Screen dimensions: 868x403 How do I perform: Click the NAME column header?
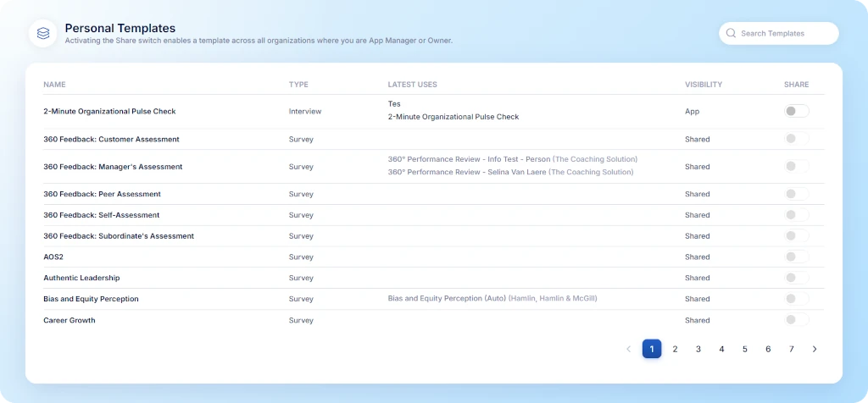tap(54, 85)
